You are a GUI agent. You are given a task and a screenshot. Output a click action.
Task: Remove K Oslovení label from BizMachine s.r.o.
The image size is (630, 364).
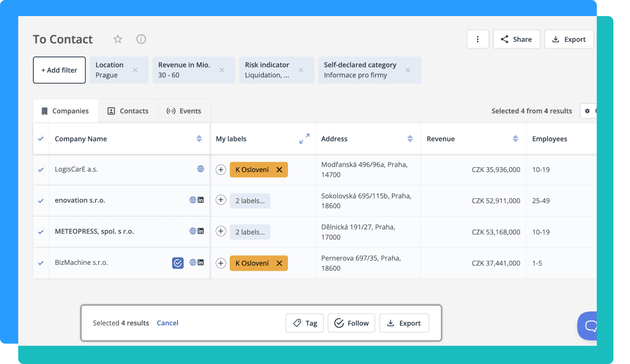click(x=279, y=263)
